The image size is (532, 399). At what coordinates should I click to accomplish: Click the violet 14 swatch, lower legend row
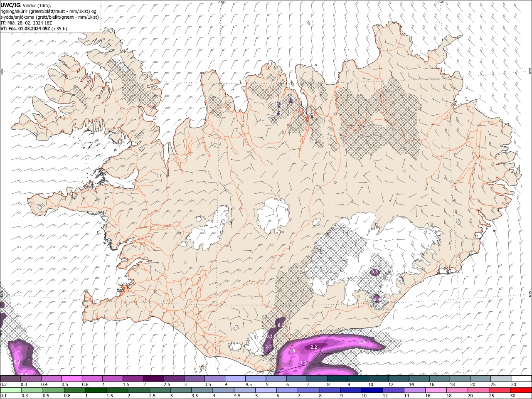[414, 390]
